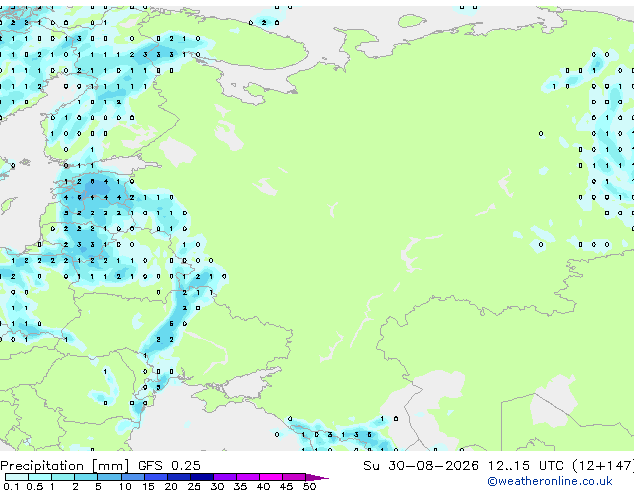
Task: Pick the 25–30 mm navy legend swatch
Action: coord(201,477)
